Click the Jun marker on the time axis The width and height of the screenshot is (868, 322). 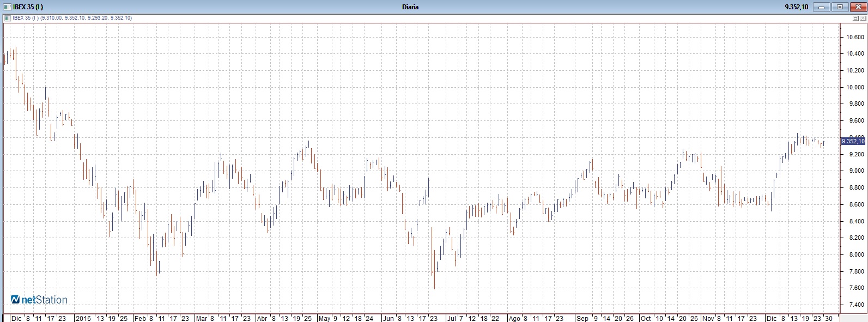[388, 318]
